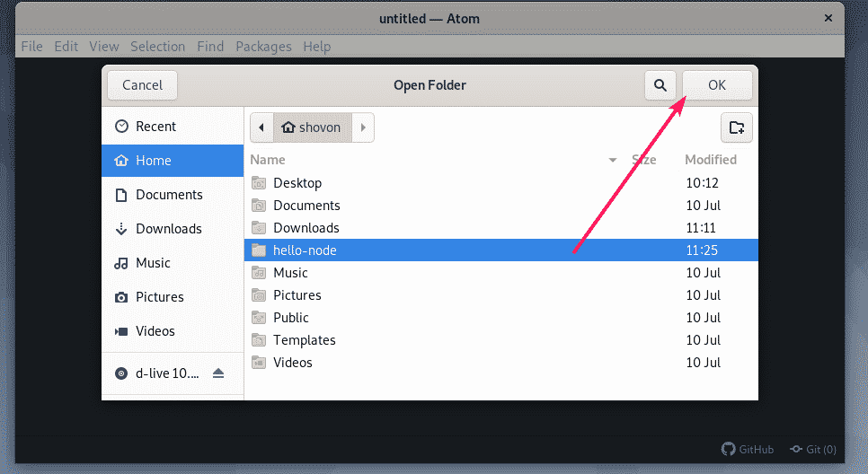Select Downloads label in sidebar
Viewport: 868px width, 474px height.
pos(169,229)
